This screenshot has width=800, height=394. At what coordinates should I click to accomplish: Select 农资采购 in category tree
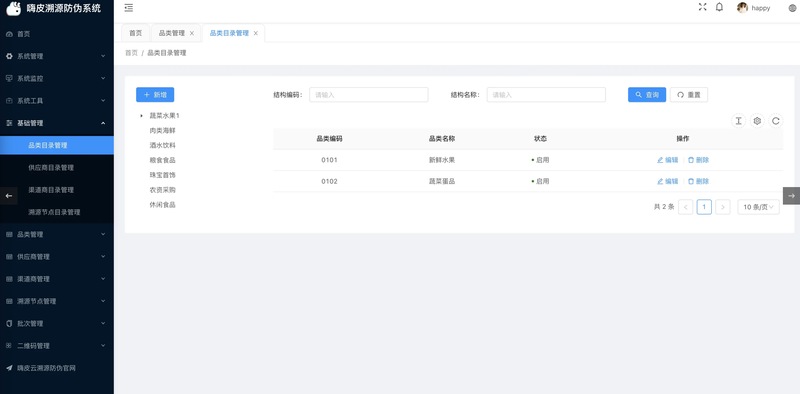pyautogui.click(x=162, y=190)
